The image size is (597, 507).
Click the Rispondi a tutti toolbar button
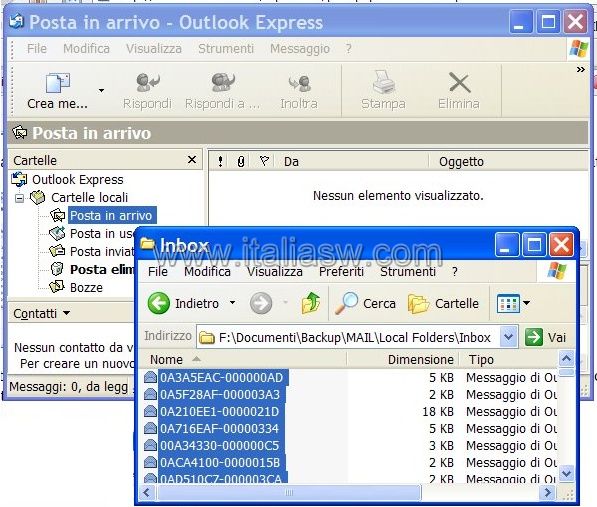point(222,91)
